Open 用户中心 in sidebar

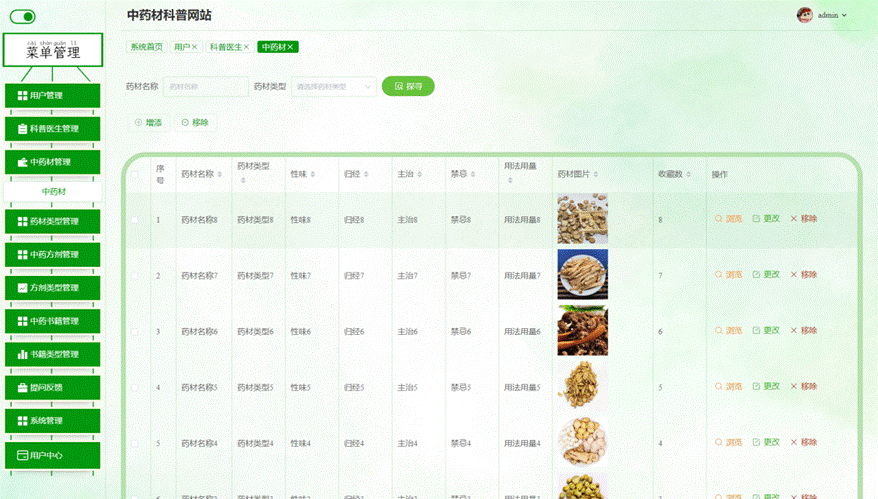tap(53, 455)
